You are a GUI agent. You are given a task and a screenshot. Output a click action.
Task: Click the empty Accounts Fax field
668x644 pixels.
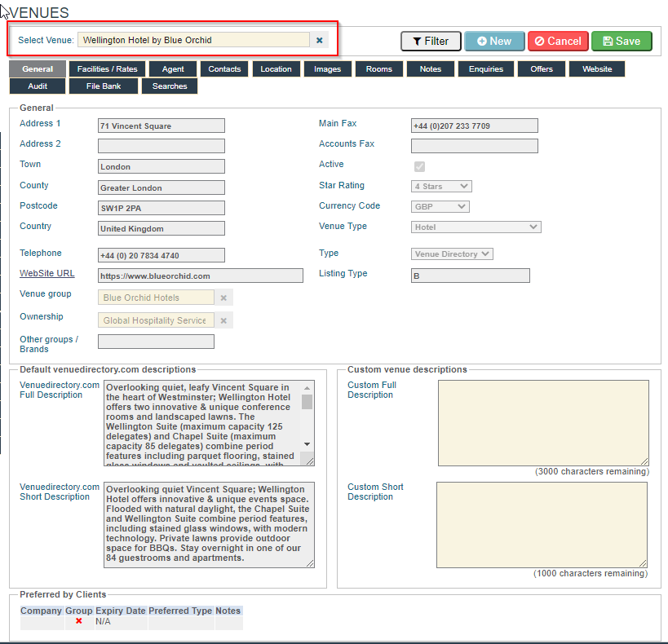pos(474,146)
